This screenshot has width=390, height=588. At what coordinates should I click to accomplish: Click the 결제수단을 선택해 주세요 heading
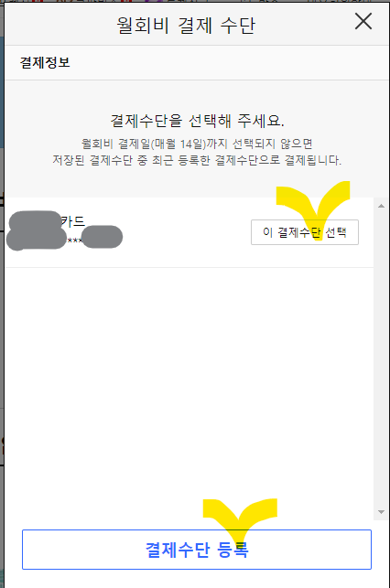(197, 121)
